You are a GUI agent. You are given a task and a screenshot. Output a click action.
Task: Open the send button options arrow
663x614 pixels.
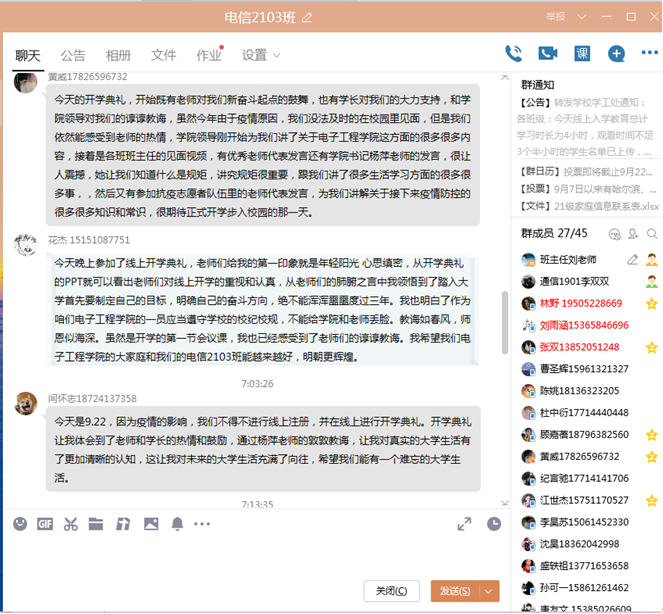coord(489,591)
